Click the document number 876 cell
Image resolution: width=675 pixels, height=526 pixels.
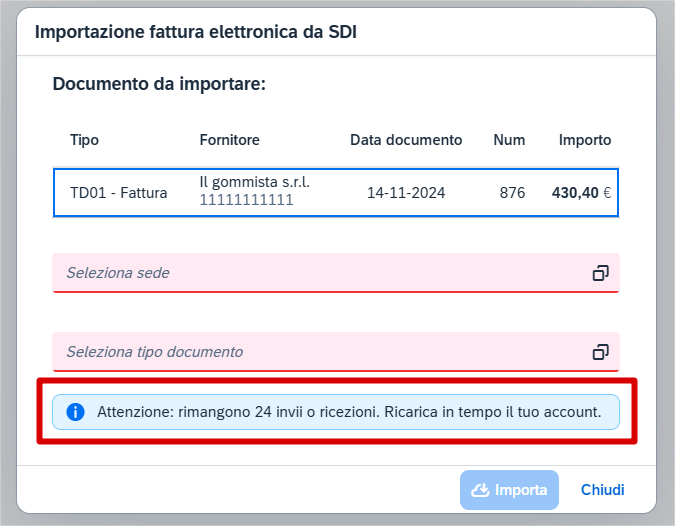tap(512, 192)
